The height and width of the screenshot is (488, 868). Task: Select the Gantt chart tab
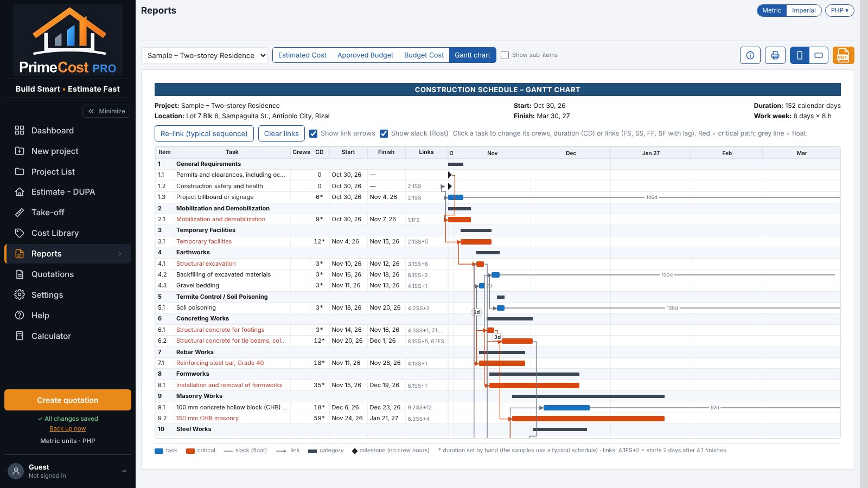473,55
